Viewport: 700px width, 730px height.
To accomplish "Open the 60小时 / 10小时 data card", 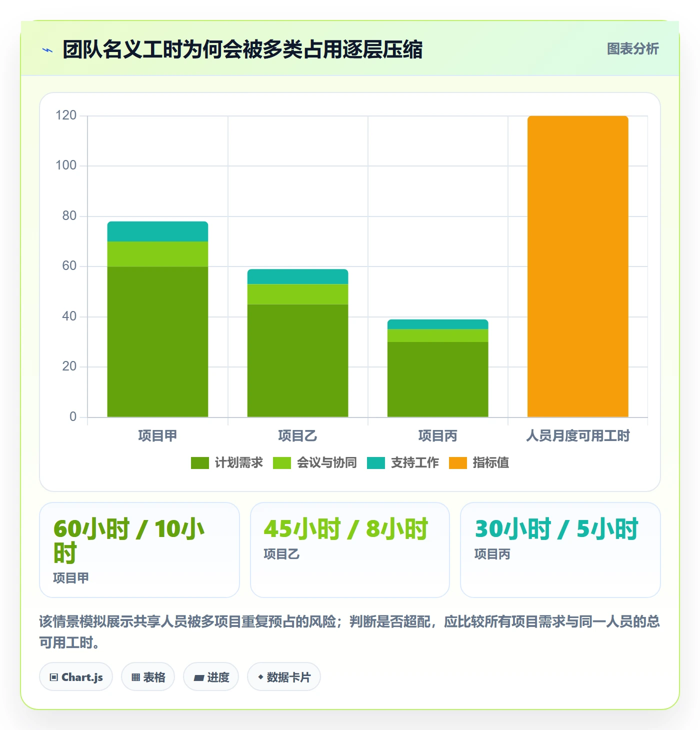I will pyautogui.click(x=139, y=550).
